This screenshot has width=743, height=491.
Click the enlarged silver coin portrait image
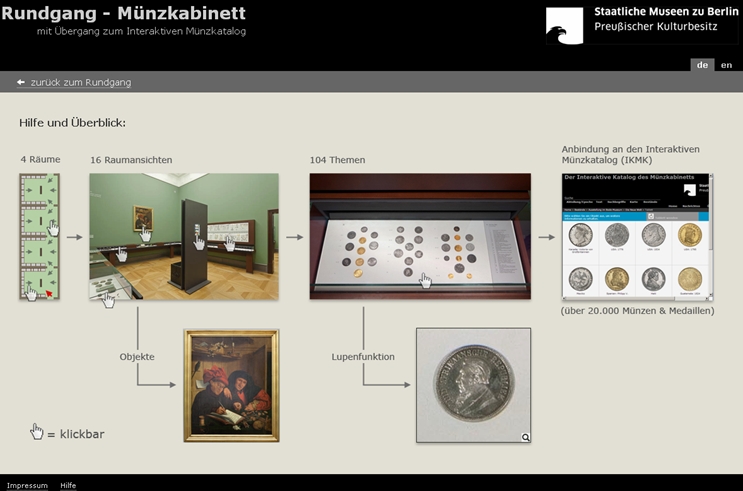tap(474, 385)
